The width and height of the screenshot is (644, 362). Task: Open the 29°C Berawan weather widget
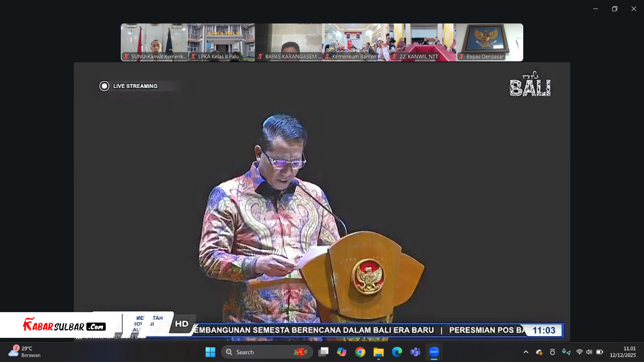point(25,352)
